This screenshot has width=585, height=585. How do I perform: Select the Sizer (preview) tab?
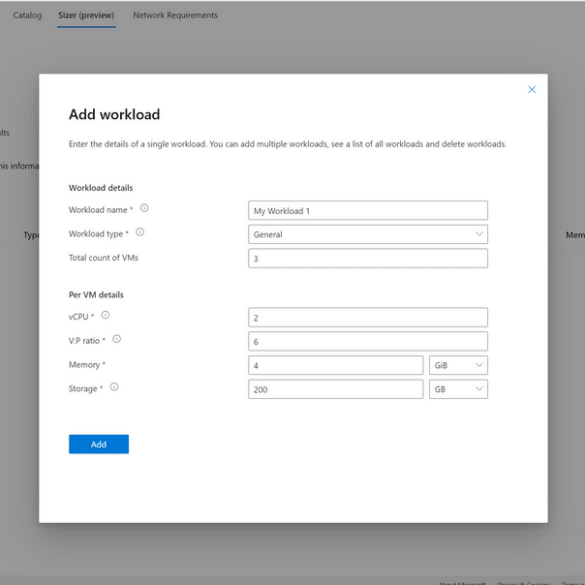pos(86,15)
